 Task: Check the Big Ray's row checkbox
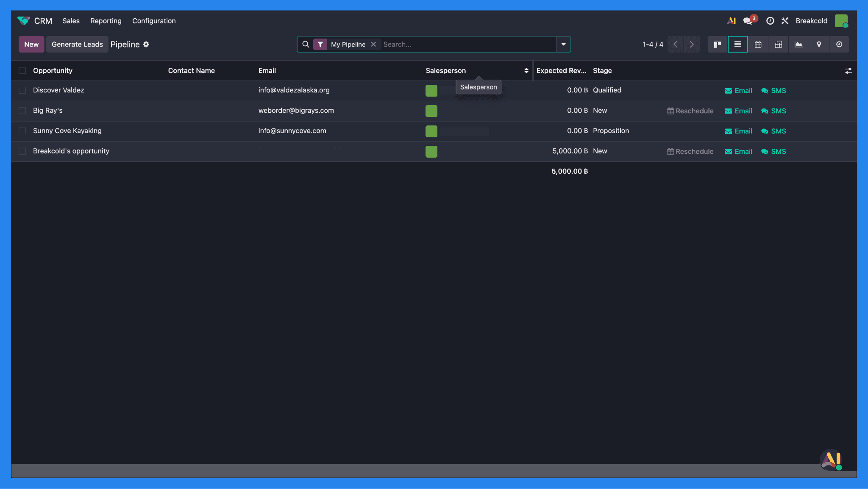[22, 111]
